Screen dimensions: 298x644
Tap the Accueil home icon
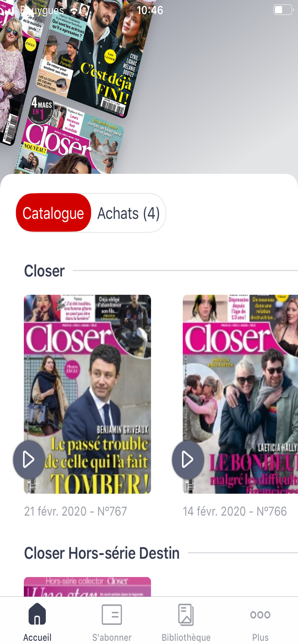click(x=37, y=614)
